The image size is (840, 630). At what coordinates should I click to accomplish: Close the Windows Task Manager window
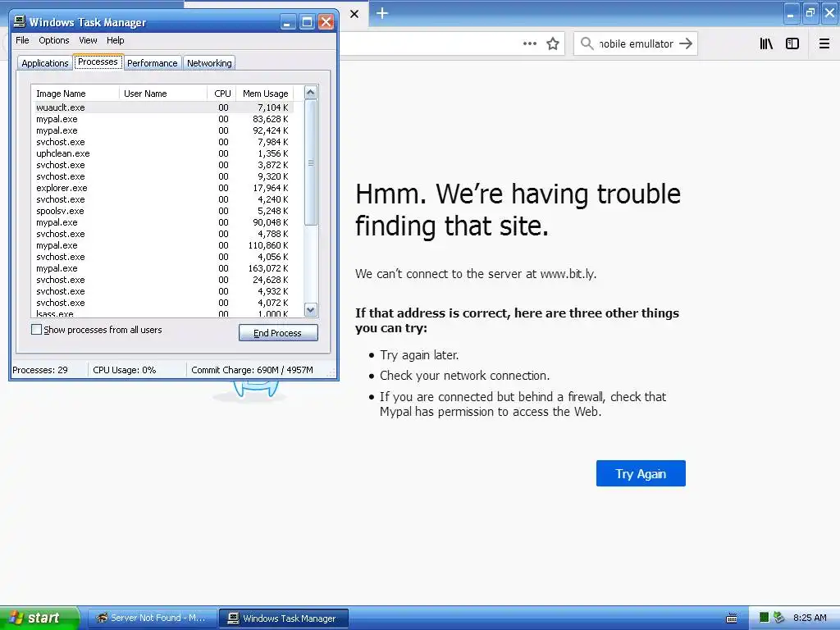326,22
